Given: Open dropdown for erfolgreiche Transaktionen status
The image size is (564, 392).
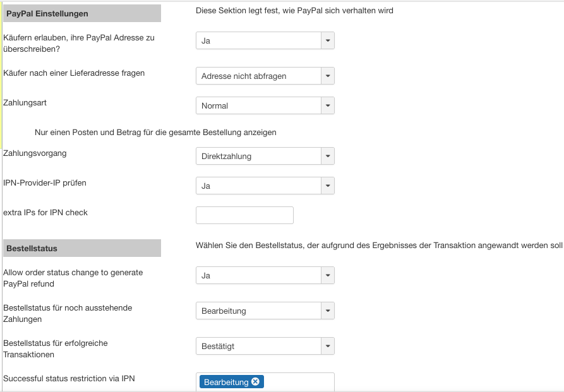Looking at the screenshot, I should tap(265, 347).
